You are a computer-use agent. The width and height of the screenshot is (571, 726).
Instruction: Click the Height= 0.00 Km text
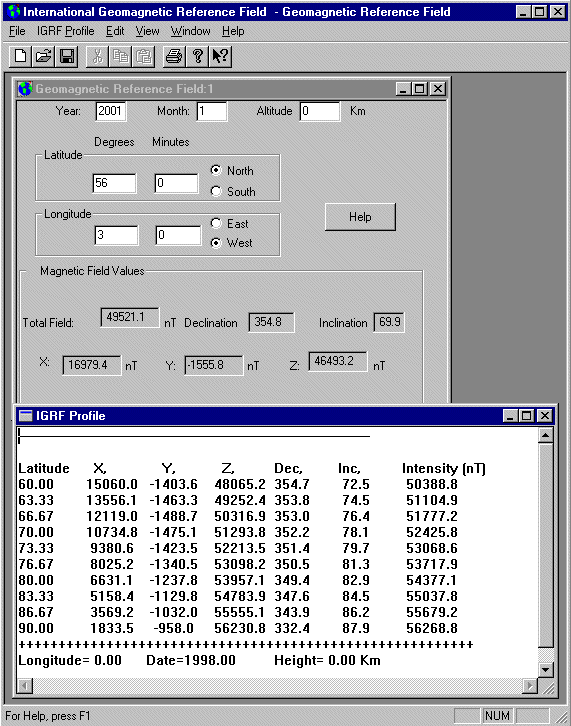click(x=327, y=660)
